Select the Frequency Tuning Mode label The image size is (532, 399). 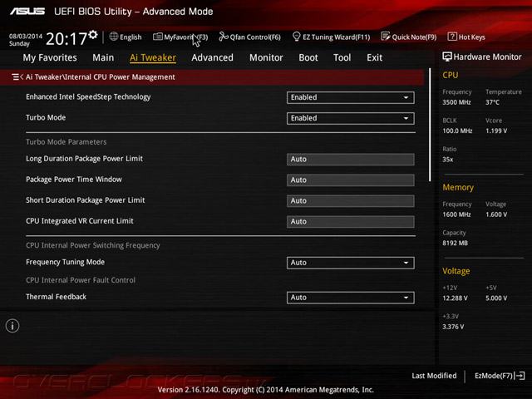click(x=65, y=262)
